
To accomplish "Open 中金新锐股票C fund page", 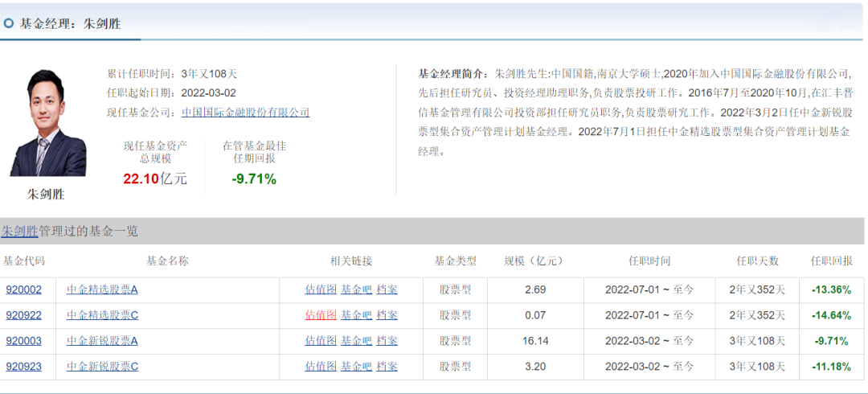I will (102, 367).
